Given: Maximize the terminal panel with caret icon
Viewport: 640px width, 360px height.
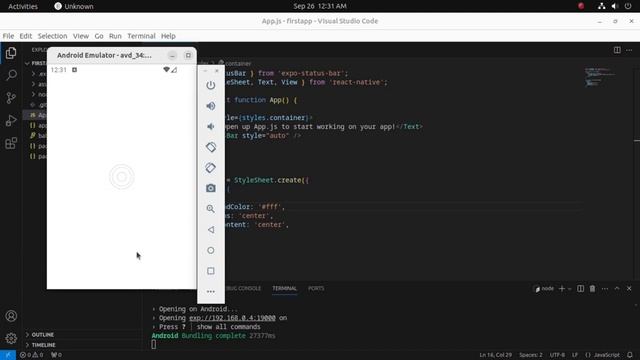Looking at the screenshot, I should [x=617, y=289].
